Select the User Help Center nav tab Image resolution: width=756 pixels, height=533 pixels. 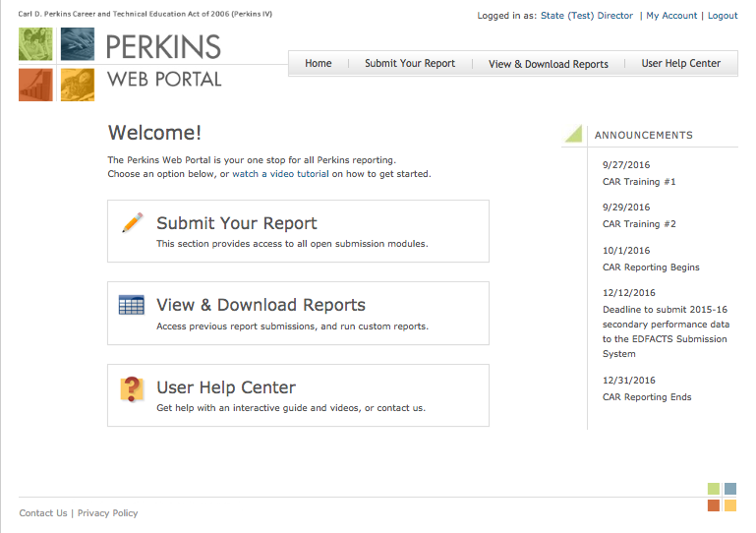point(681,64)
